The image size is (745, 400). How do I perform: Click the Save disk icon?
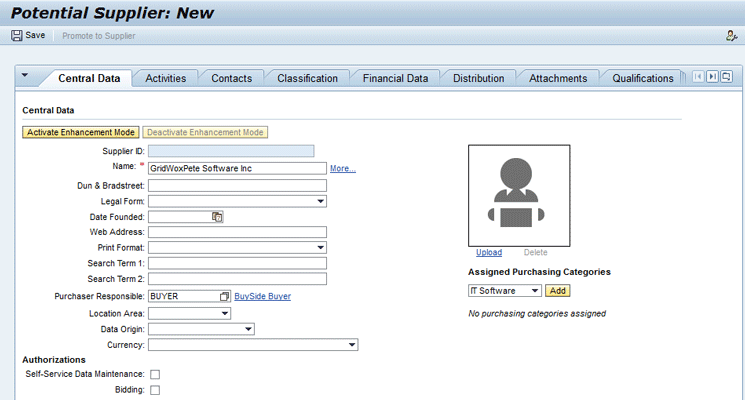(17, 35)
